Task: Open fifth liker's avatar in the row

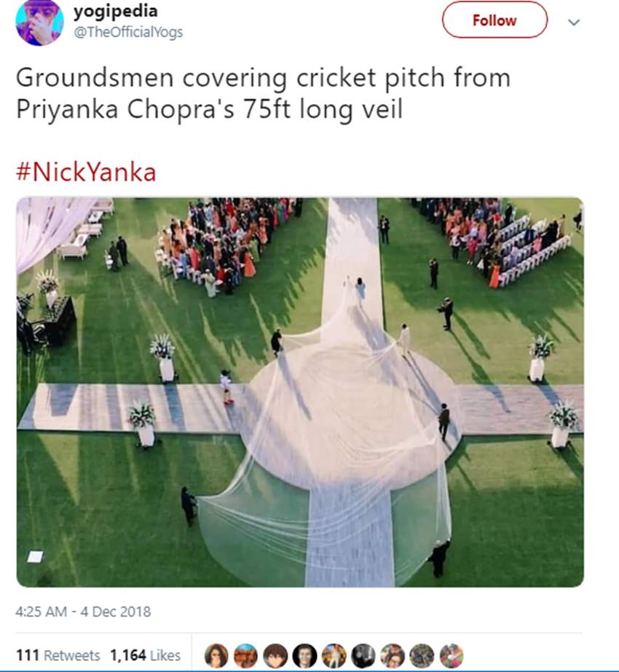Action: pos(334,656)
